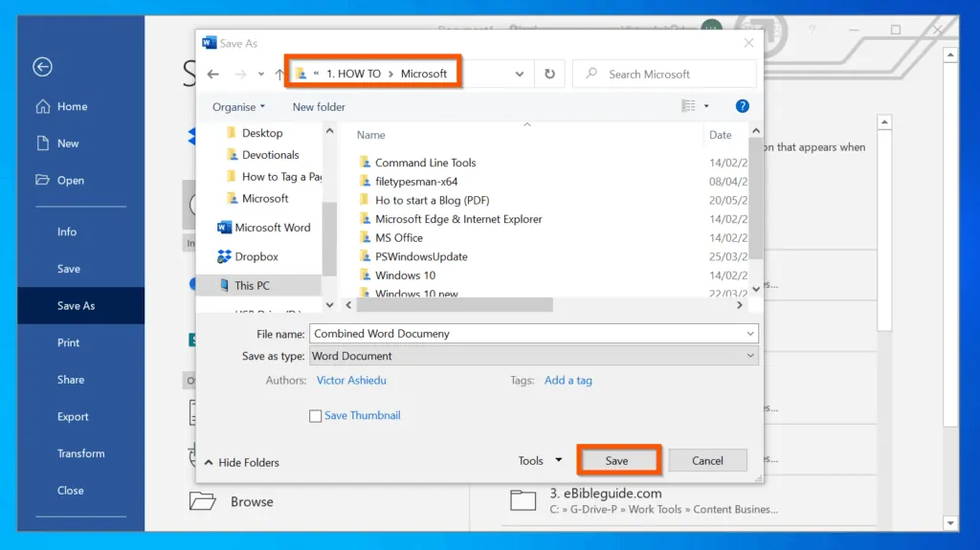The width and height of the screenshot is (980, 550).
Task: Click the horizontal scrollbar in file list
Action: tap(455, 305)
